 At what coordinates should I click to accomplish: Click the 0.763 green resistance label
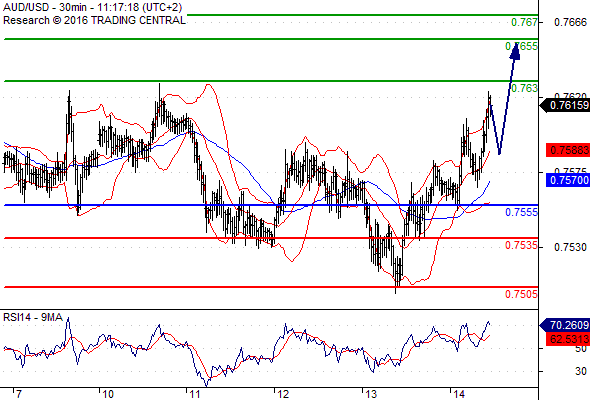(524, 88)
